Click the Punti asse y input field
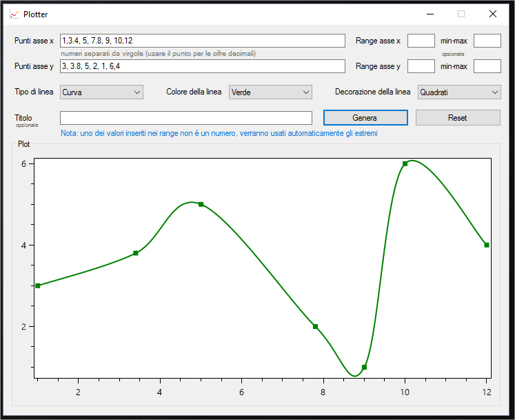Viewport: 515px width, 420px height. (x=202, y=66)
